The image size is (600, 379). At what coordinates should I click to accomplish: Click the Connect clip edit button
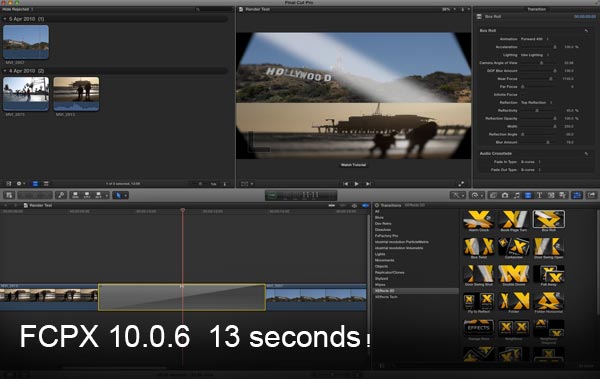(75, 195)
